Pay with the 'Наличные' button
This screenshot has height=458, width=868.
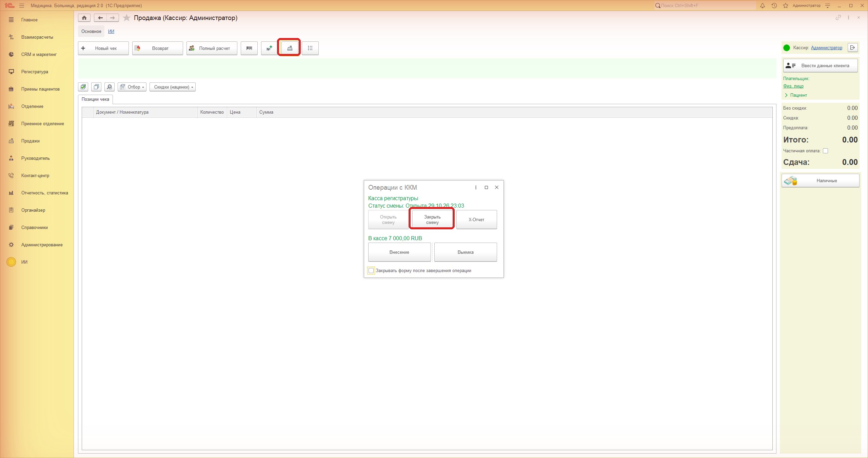821,180
